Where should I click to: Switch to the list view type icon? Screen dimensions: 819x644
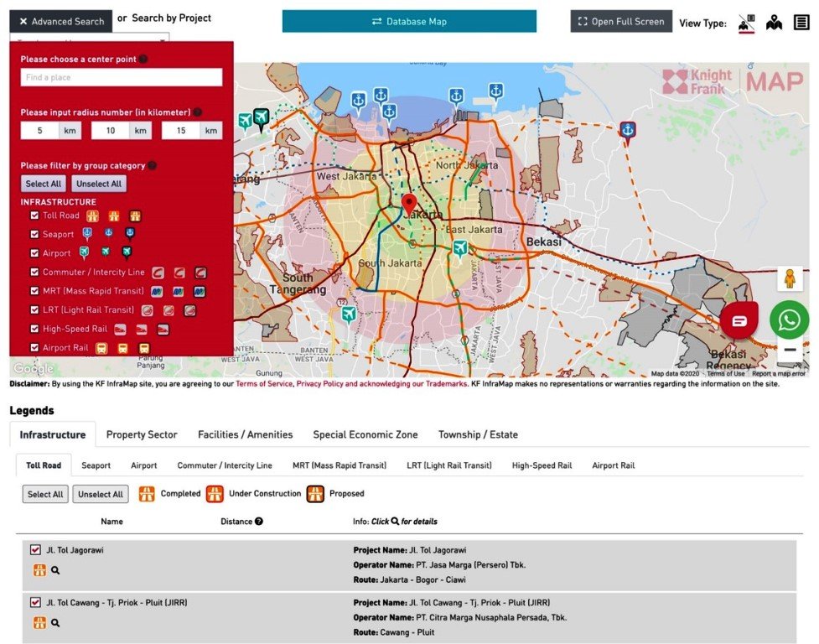coord(801,23)
